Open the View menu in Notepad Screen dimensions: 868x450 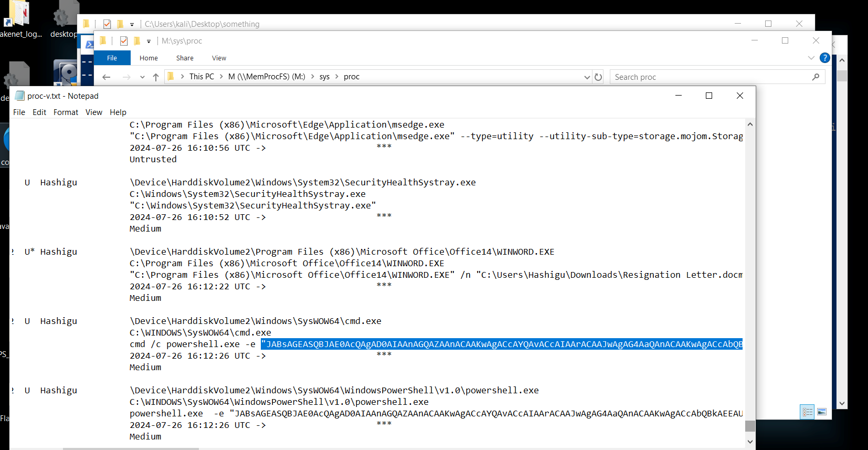94,112
